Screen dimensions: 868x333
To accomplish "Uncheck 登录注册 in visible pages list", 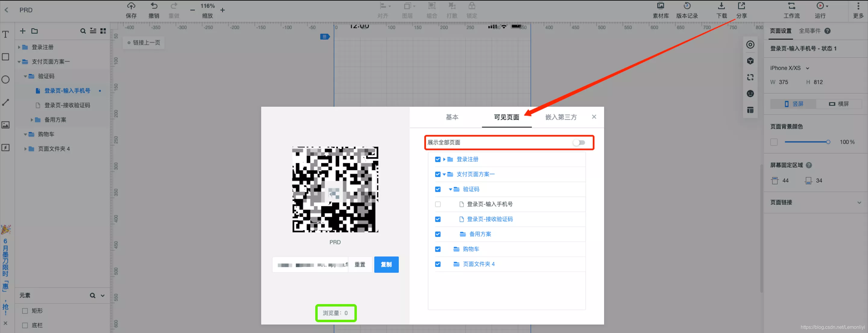I will 438,159.
